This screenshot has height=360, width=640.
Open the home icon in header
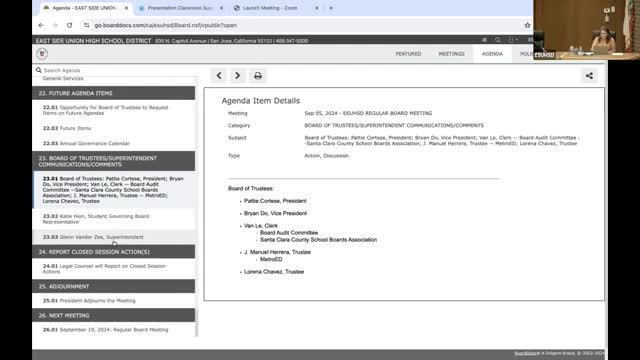(x=484, y=40)
